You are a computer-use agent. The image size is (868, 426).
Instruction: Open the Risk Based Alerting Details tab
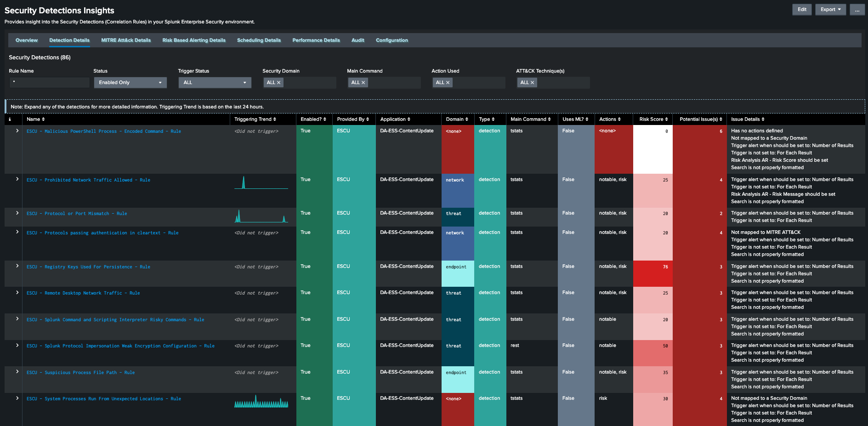[x=194, y=40]
